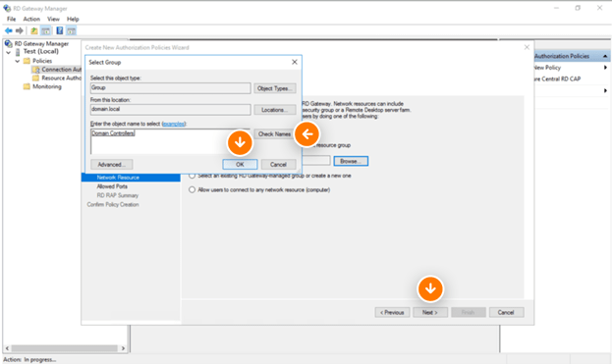Click the Test (Local) server icon
This screenshot has width=612, height=364.
click(x=18, y=52)
